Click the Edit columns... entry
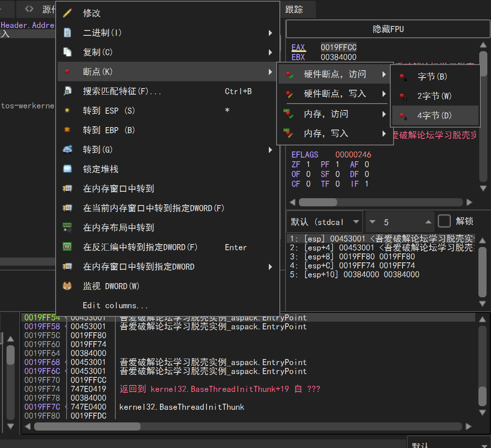 (x=115, y=305)
